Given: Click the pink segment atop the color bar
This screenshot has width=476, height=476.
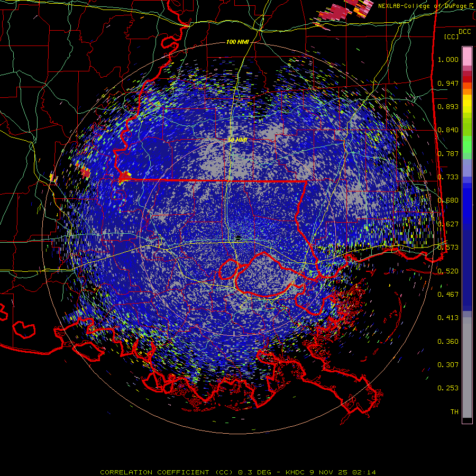Looking at the screenshot, I should [x=467, y=56].
